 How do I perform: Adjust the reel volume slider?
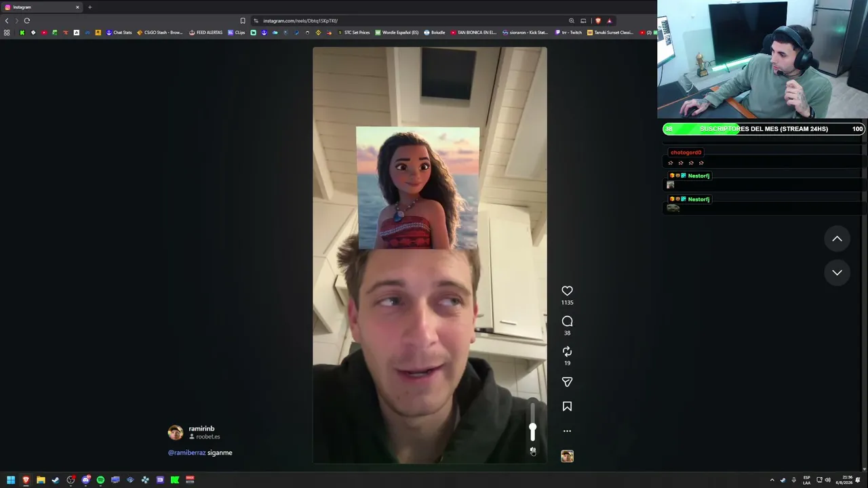(533, 422)
